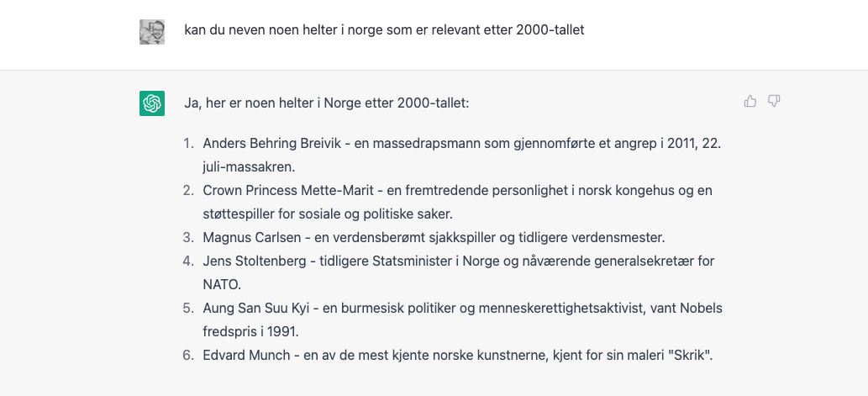The image size is (868, 396).
Task: Click the Magnus Carlsen list entry
Action: click(x=434, y=238)
